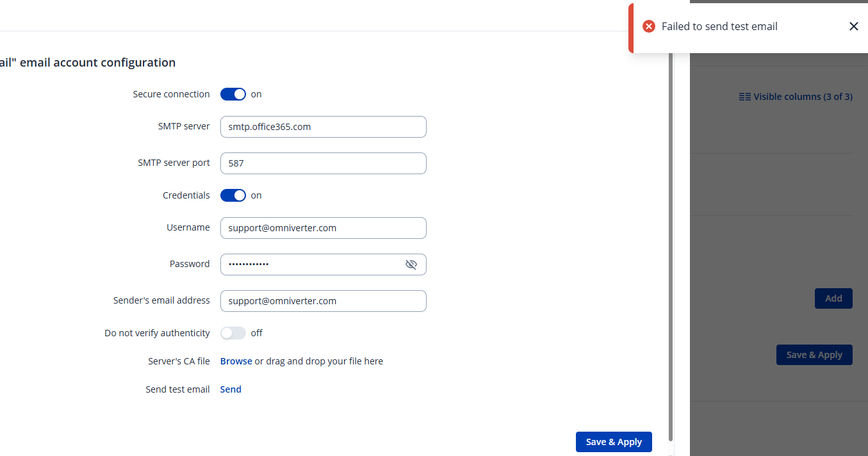The image size is (868, 456).
Task: Click Save & Apply in the email configuration dialog
Action: point(613,442)
